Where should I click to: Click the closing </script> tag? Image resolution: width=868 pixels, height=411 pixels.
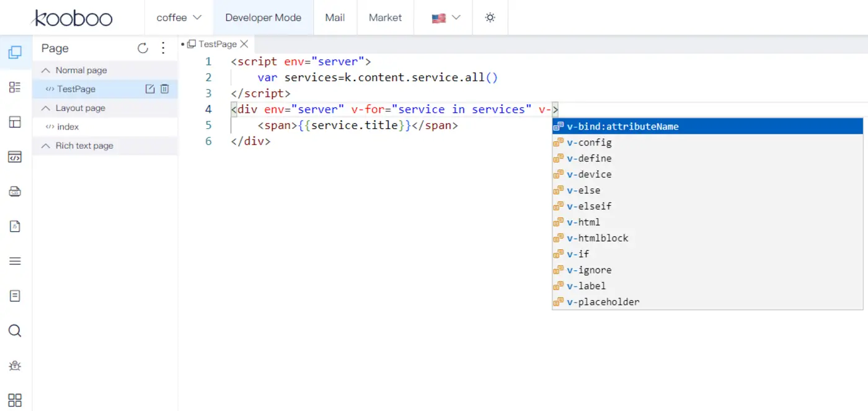click(x=261, y=94)
